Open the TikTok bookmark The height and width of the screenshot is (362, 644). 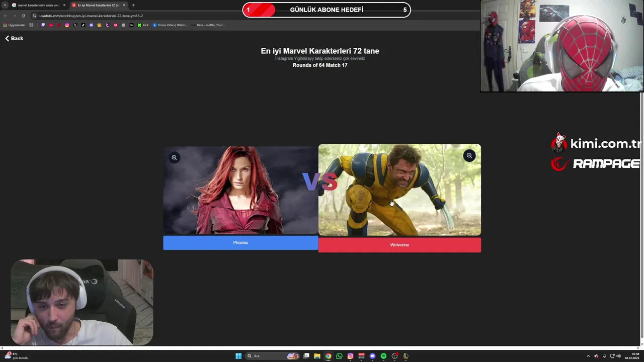tap(83, 25)
